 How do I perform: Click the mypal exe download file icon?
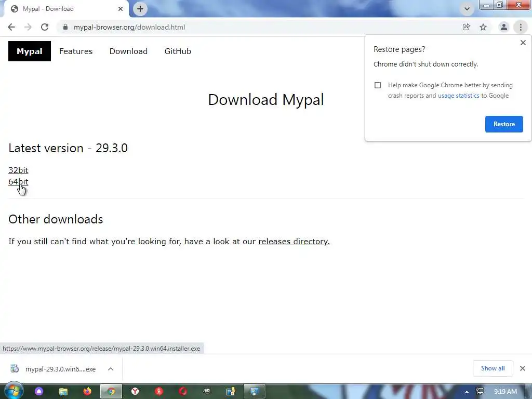[x=15, y=368]
